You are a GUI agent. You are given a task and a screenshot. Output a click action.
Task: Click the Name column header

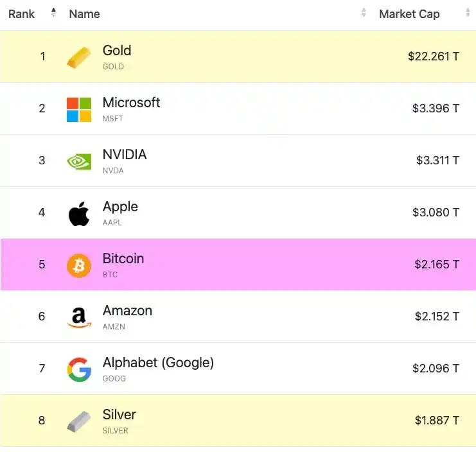(x=84, y=14)
